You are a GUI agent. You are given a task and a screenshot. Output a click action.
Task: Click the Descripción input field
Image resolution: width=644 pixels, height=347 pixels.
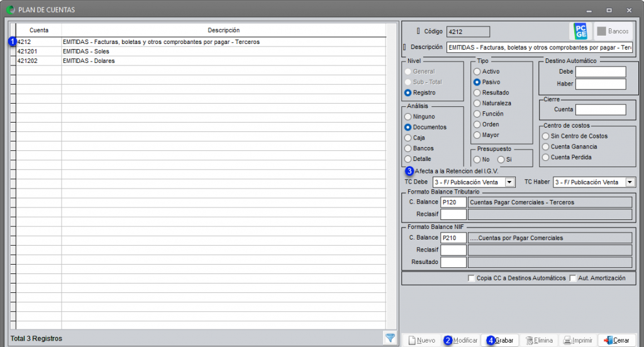(x=539, y=47)
